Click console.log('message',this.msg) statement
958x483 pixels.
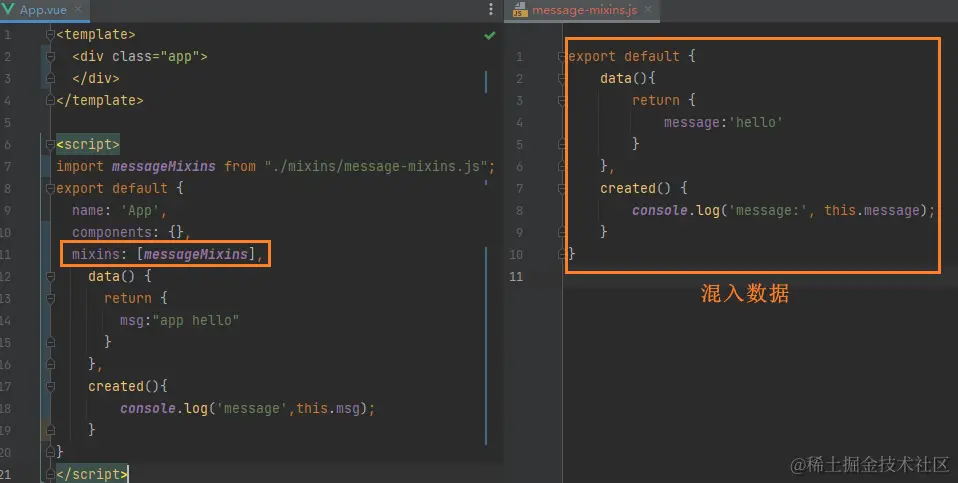click(x=247, y=409)
